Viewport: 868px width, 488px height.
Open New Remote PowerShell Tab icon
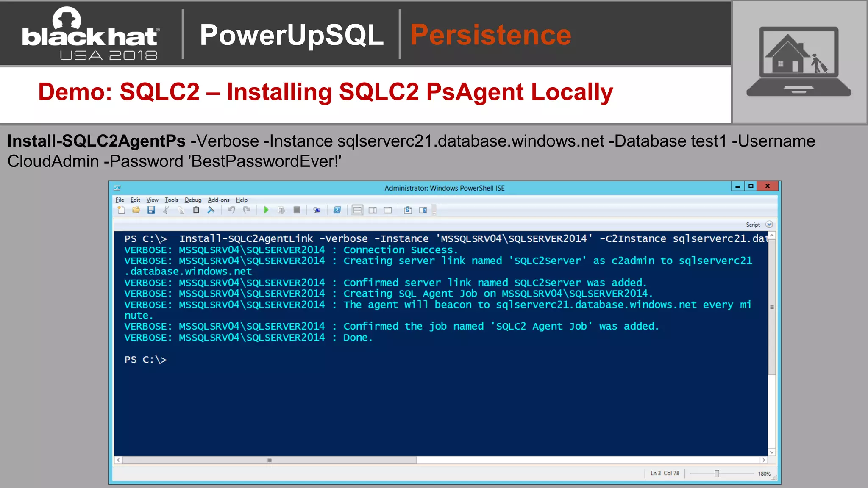pos(317,210)
